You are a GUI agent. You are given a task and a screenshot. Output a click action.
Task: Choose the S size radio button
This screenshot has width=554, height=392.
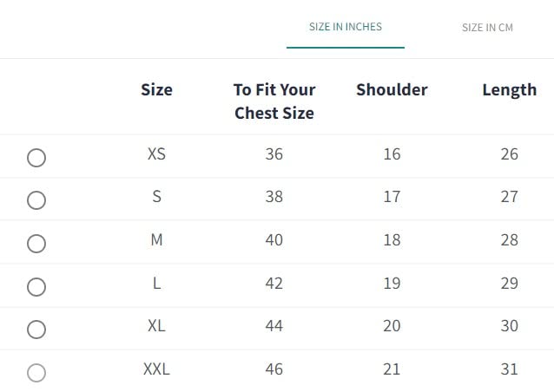(x=36, y=200)
